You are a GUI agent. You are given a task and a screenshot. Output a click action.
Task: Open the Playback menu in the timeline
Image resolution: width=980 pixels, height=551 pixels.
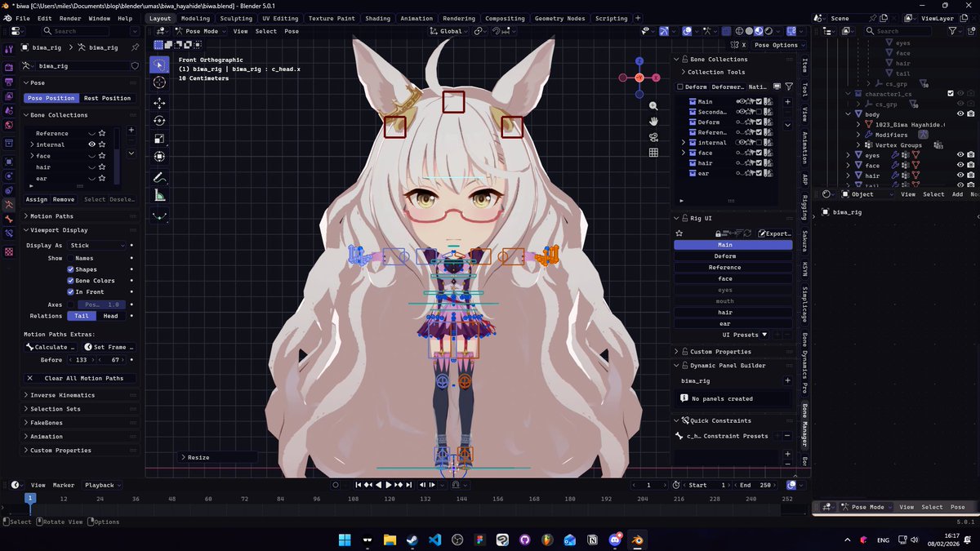tap(102, 485)
